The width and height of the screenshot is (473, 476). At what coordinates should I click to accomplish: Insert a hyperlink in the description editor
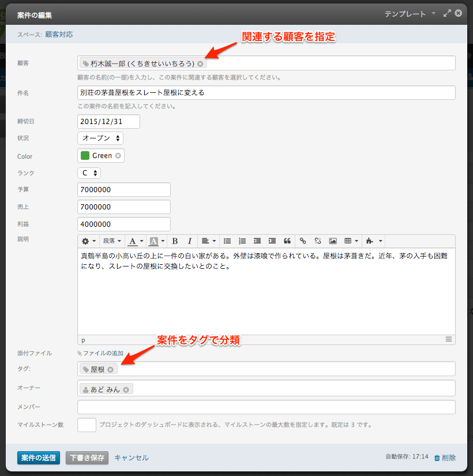click(x=302, y=241)
